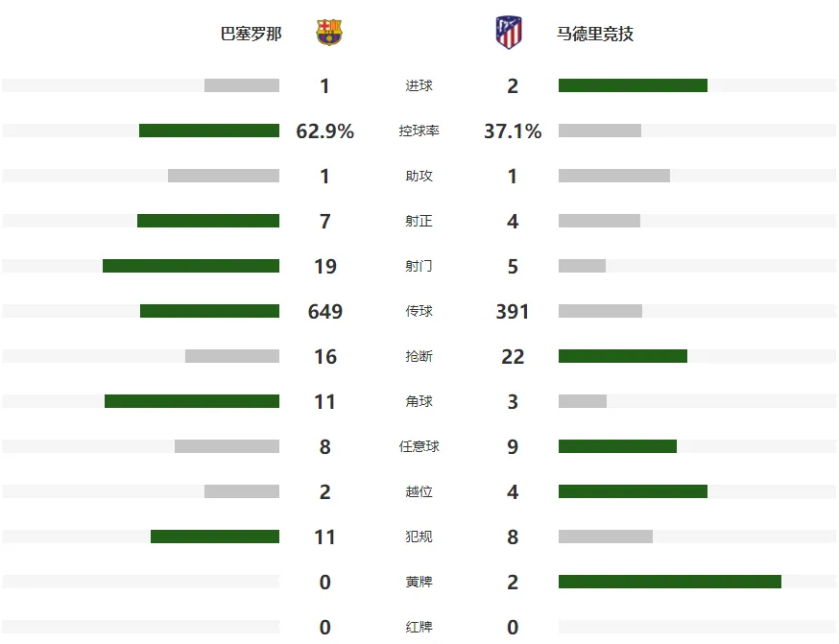839x644 pixels.
Task: Select the 抢断 tackles label
Action: coord(419,356)
